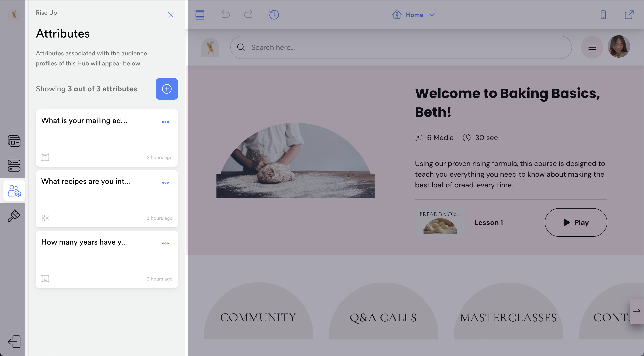Open the version history clock icon
Viewport: 644px width, 356px height.
click(x=274, y=15)
